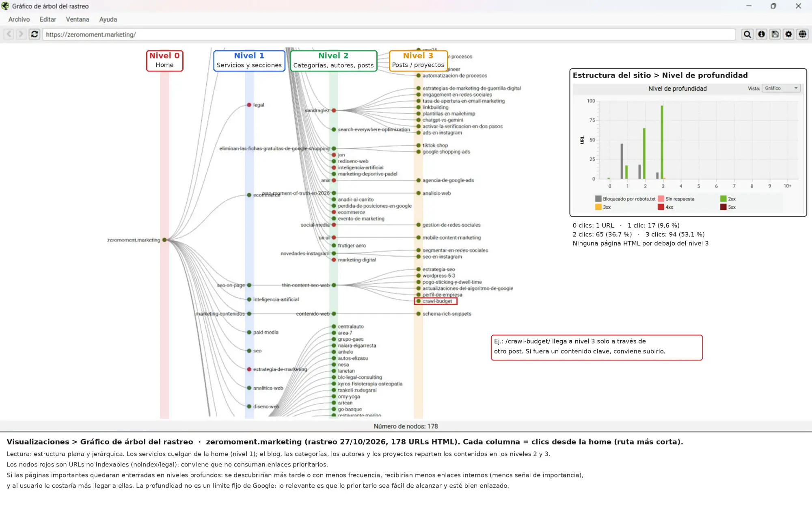Screen dimensions: 812x516
Task: Open the magnifier search tool
Action: tap(747, 35)
